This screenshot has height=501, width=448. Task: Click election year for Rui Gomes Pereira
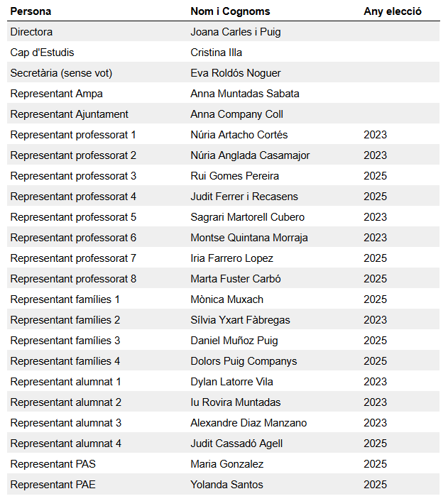tap(375, 176)
